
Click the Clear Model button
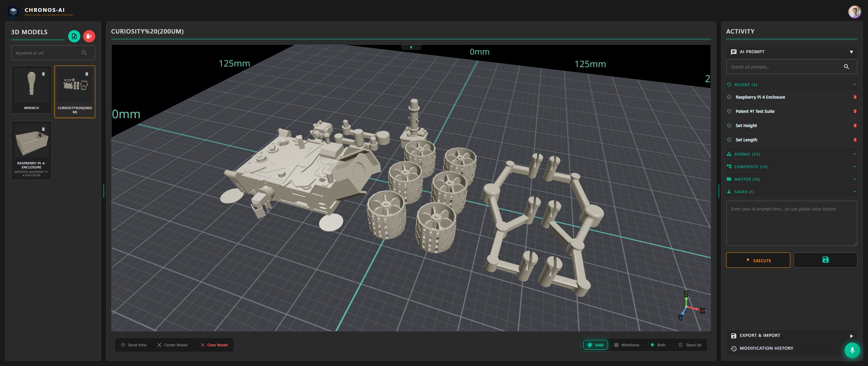pyautogui.click(x=214, y=345)
